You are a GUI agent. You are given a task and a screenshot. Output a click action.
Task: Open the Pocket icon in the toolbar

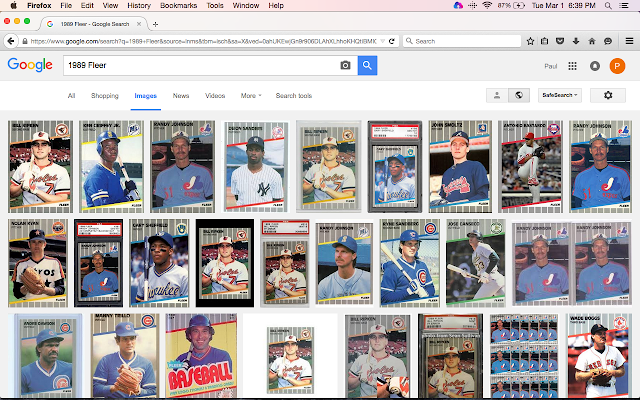pyautogui.click(x=560, y=41)
